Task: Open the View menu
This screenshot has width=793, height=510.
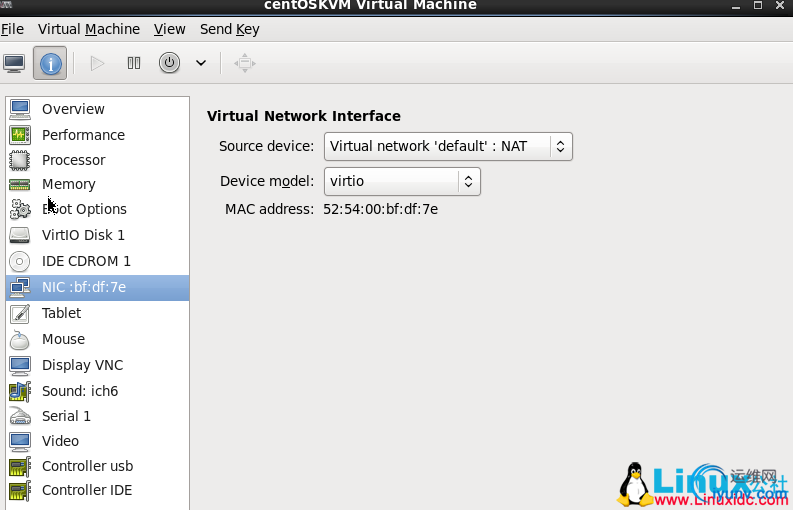Action: 170,29
